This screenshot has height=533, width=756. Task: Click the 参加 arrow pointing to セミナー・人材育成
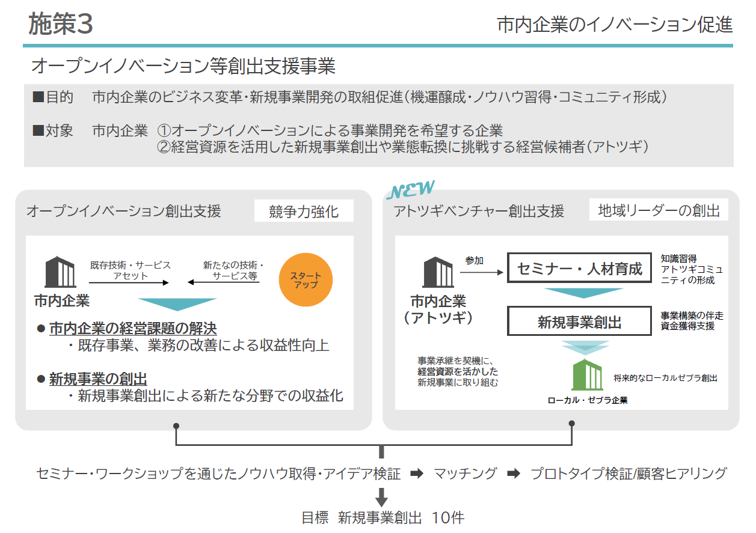[481, 272]
